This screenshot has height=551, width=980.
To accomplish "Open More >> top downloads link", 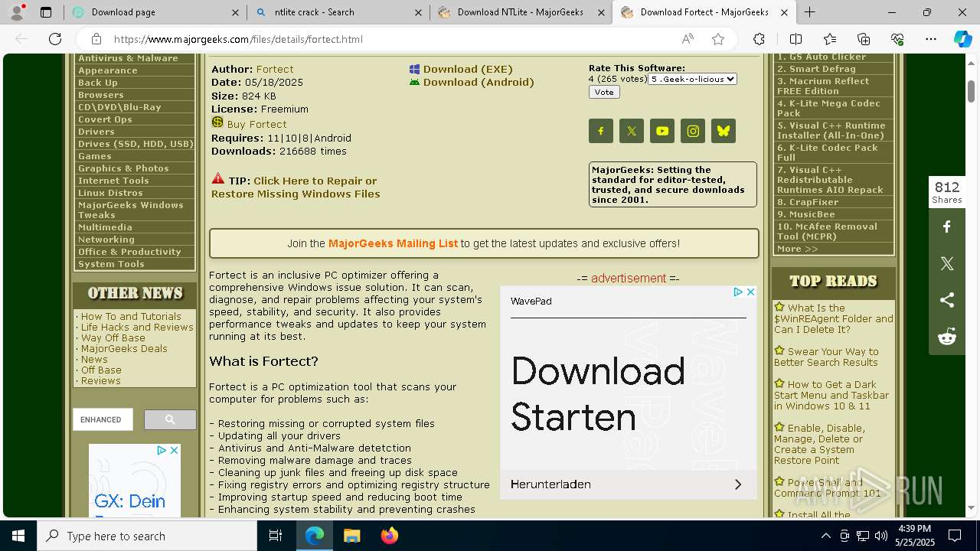I will coord(798,249).
